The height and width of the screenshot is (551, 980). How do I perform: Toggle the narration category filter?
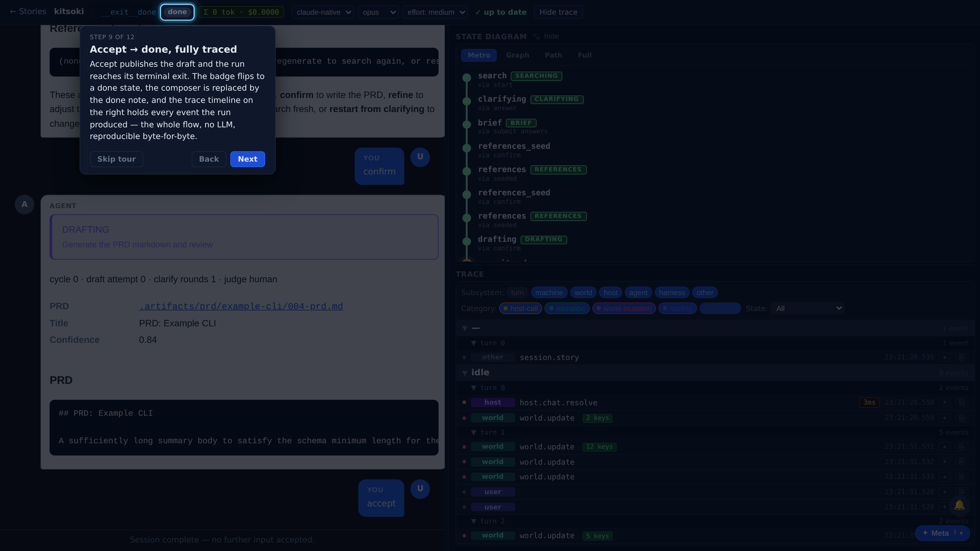pos(567,308)
